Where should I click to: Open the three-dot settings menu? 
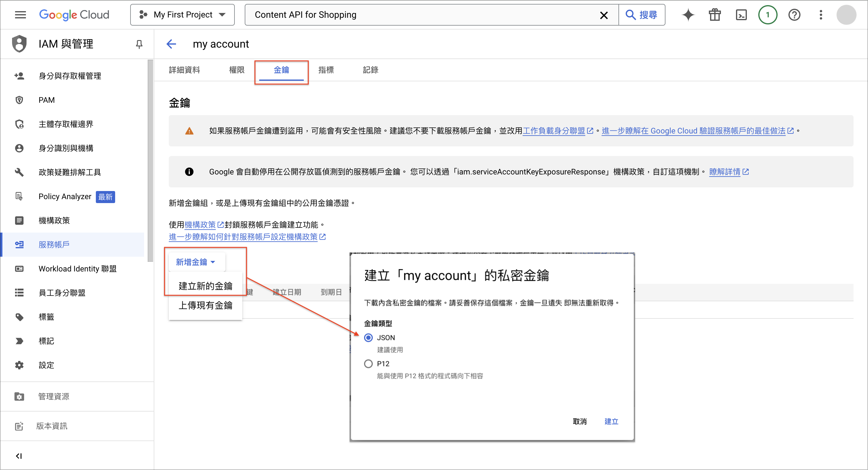pos(821,15)
